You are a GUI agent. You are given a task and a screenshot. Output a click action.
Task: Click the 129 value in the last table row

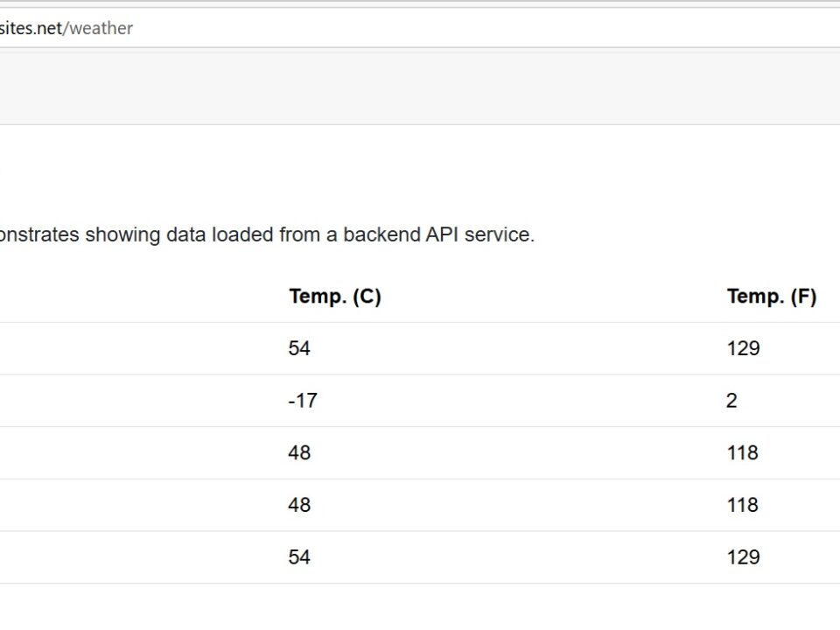(743, 557)
